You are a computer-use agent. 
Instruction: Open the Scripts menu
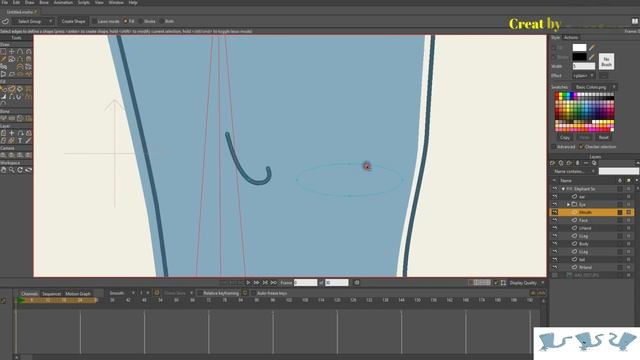coord(84,2)
